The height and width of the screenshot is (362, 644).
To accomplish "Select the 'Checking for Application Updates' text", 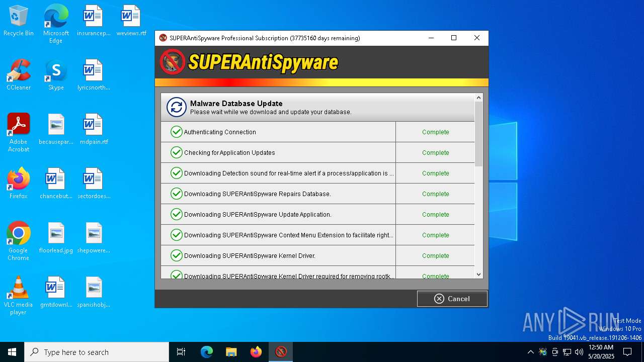I will coord(229,153).
